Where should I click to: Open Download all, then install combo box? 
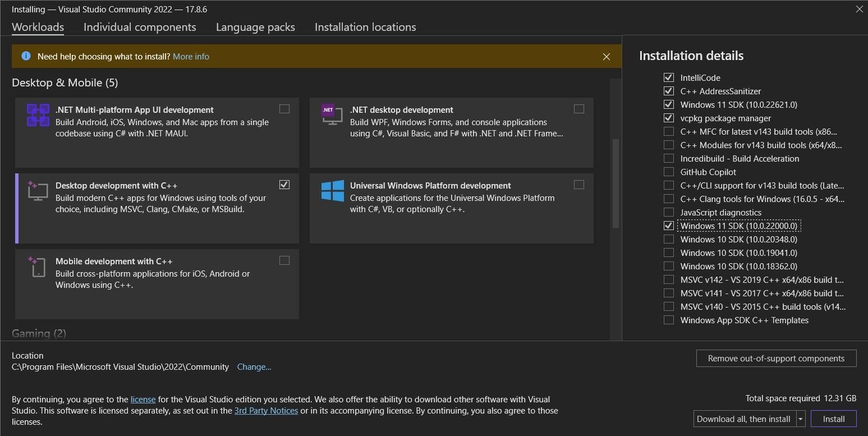743,419
